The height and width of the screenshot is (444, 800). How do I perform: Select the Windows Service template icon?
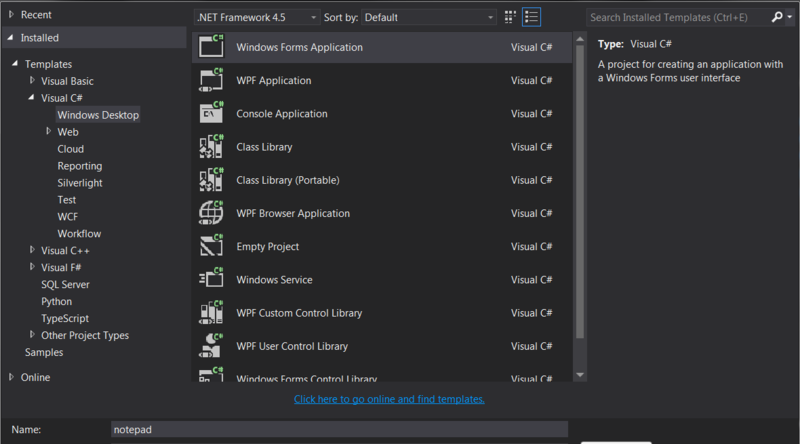[x=211, y=280]
